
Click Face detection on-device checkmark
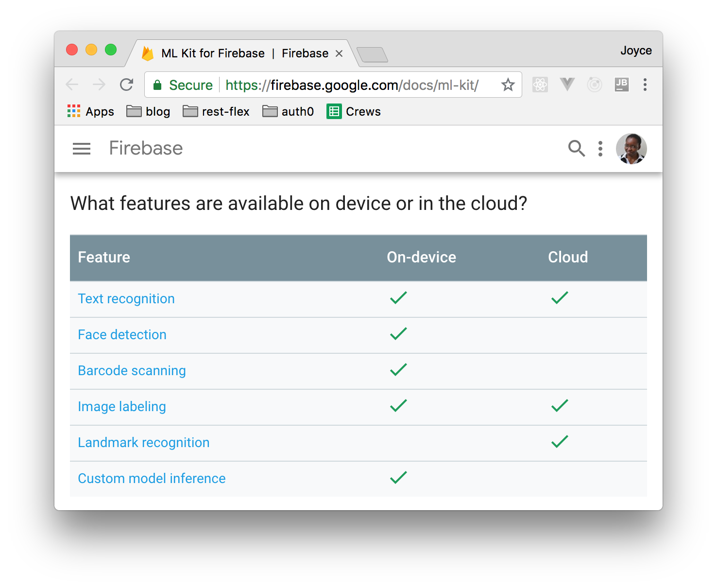[398, 334]
